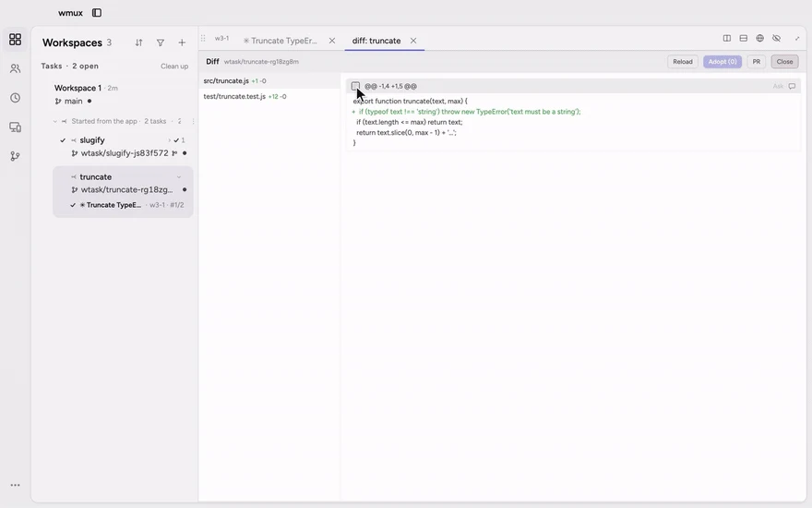
Task: Collapse the Started from the app group
Action: 54,121
